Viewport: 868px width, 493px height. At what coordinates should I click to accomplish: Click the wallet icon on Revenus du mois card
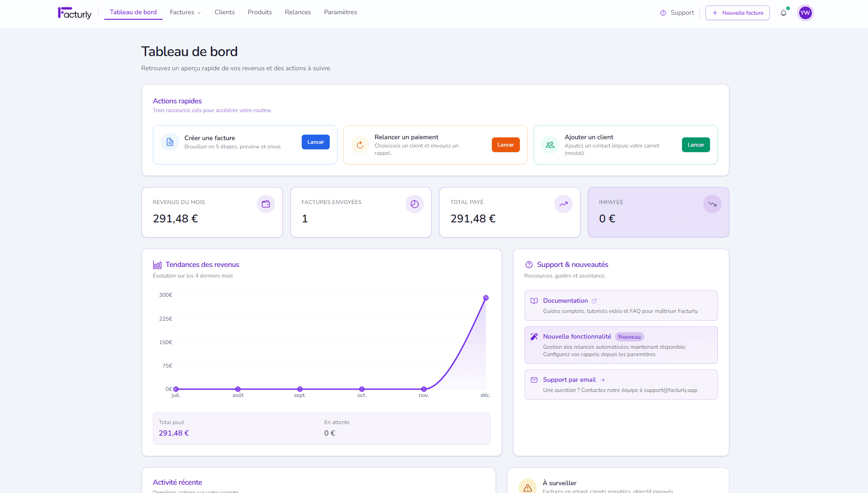tap(265, 204)
